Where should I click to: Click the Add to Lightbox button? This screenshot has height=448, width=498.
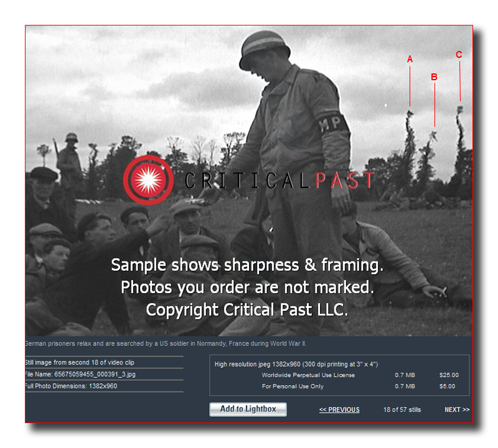click(x=248, y=409)
